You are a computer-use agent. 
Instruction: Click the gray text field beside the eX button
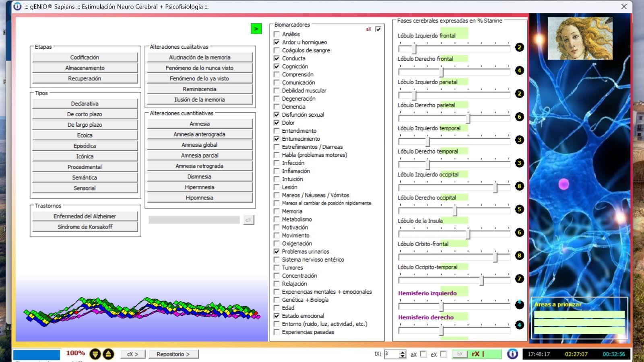(194, 220)
